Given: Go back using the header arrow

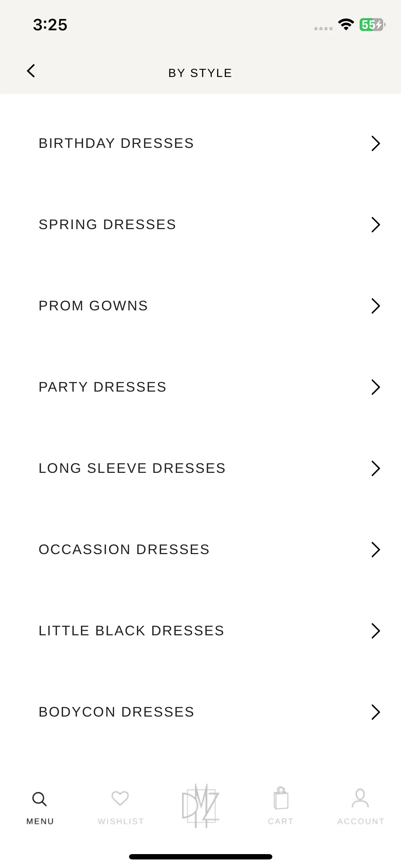Looking at the screenshot, I should click(x=31, y=71).
